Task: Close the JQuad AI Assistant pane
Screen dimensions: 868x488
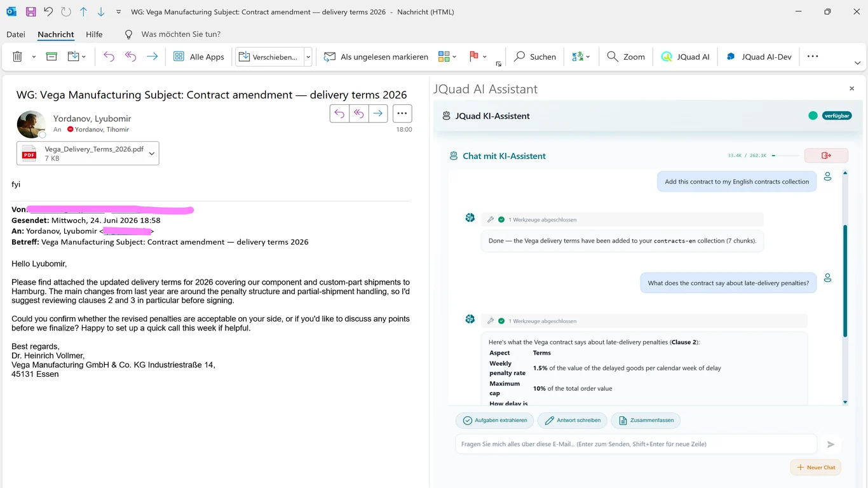Action: point(852,89)
